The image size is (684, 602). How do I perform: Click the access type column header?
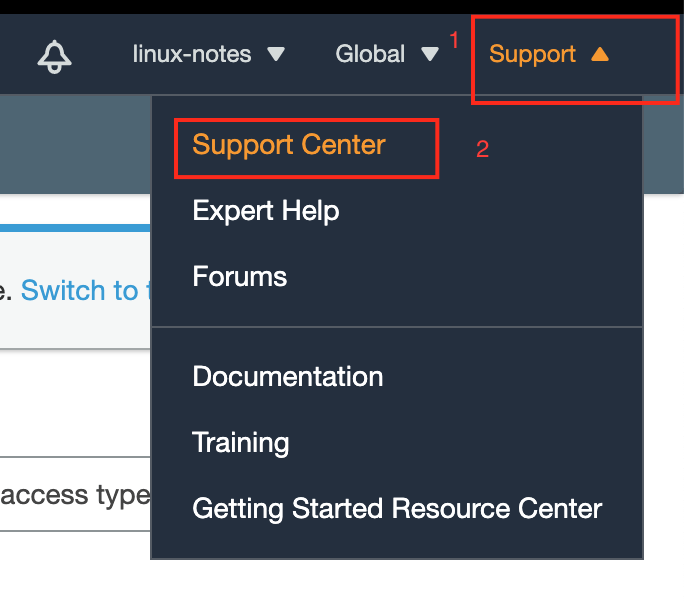pyautogui.click(x=75, y=495)
